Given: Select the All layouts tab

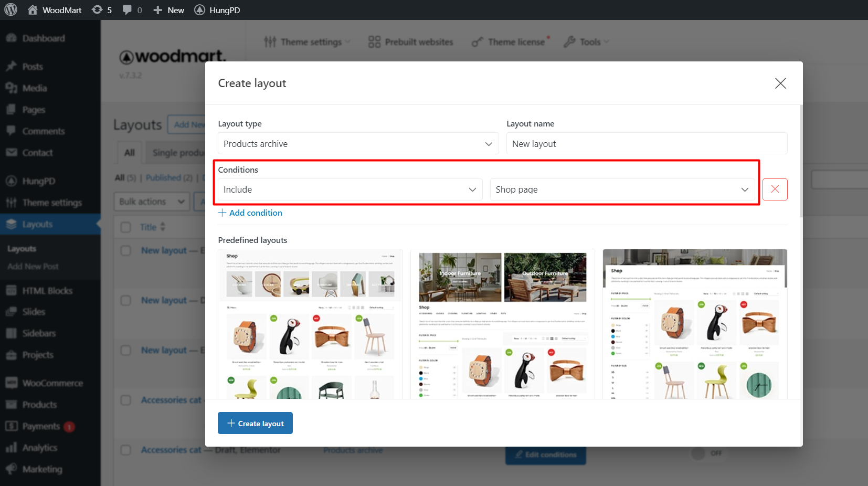Looking at the screenshot, I should [130, 153].
